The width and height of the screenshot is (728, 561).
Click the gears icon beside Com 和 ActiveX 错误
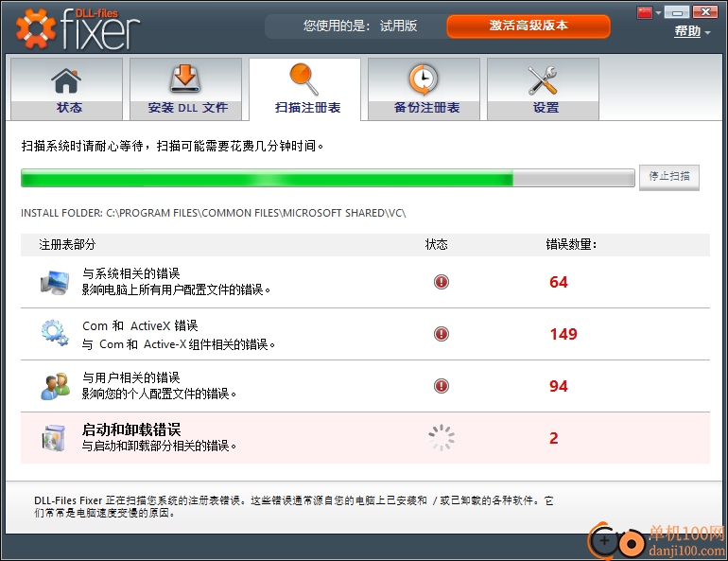pyautogui.click(x=55, y=332)
